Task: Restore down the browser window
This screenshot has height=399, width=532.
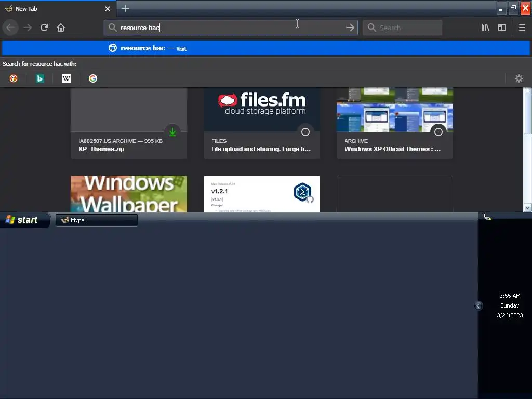Action: click(513, 8)
